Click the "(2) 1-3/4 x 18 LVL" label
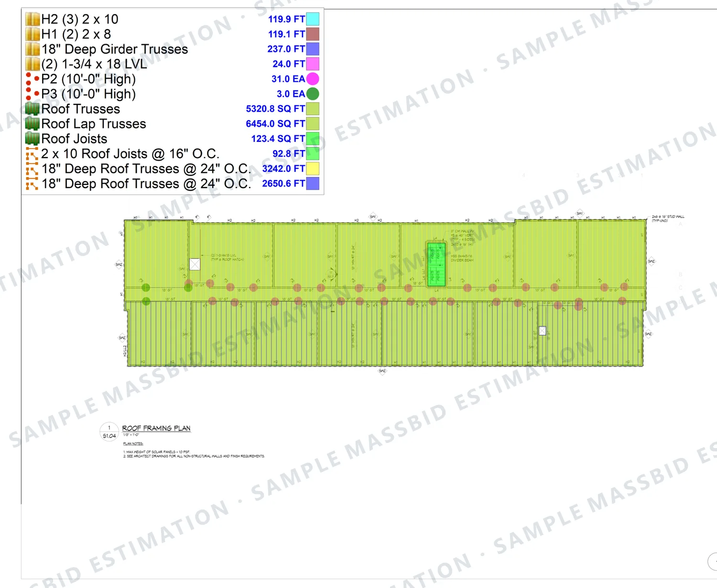 coord(94,64)
